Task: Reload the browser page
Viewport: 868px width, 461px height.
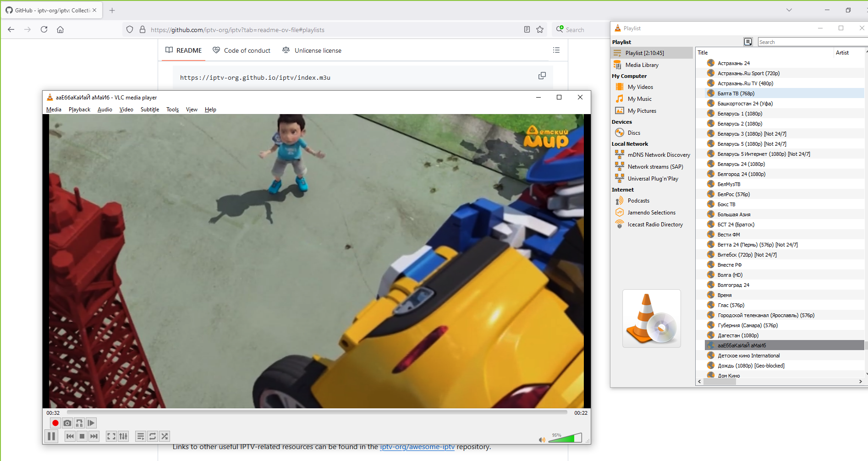Action: (x=44, y=30)
